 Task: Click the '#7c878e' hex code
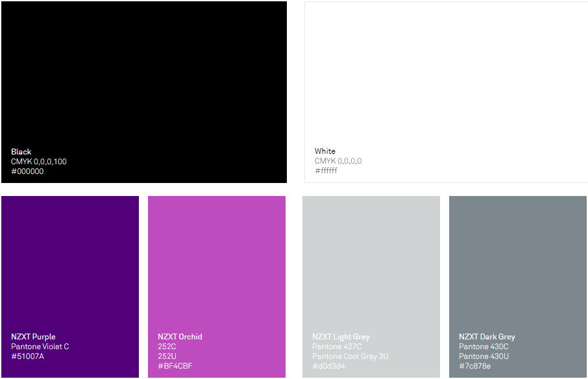[475, 366]
